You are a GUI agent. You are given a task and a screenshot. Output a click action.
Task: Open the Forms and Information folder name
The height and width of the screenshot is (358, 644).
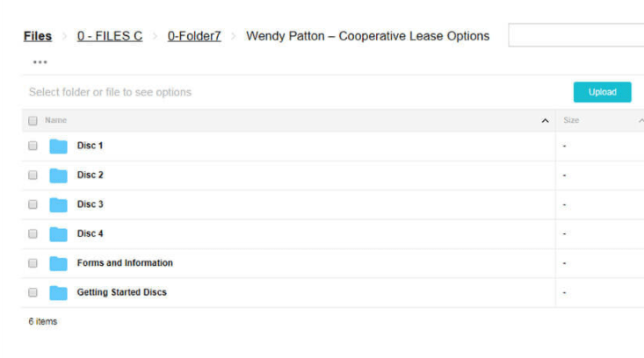pos(125,263)
